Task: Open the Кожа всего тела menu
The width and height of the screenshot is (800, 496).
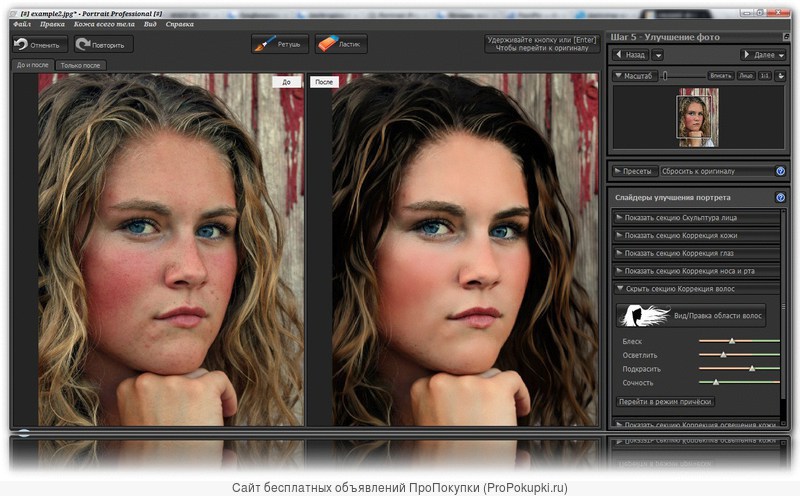Action: (104, 24)
